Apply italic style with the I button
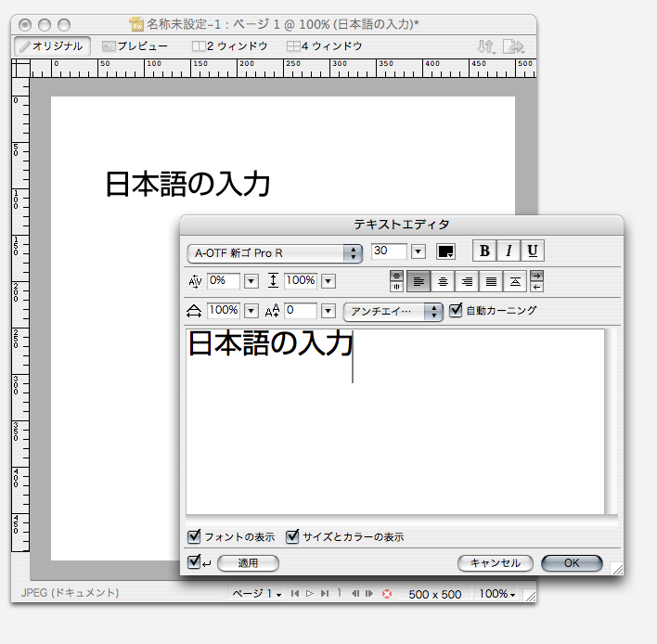This screenshot has width=657, height=644. 509,251
